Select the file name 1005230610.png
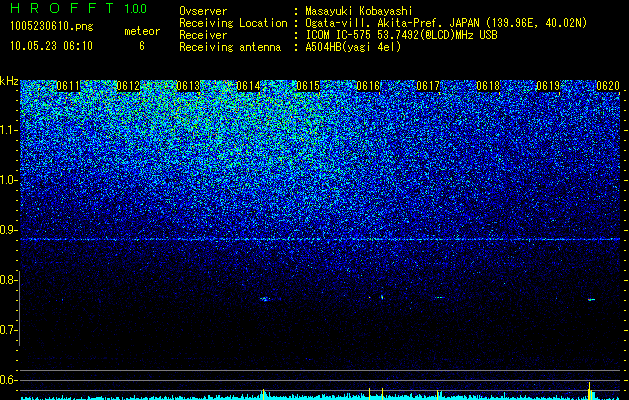 (52, 27)
